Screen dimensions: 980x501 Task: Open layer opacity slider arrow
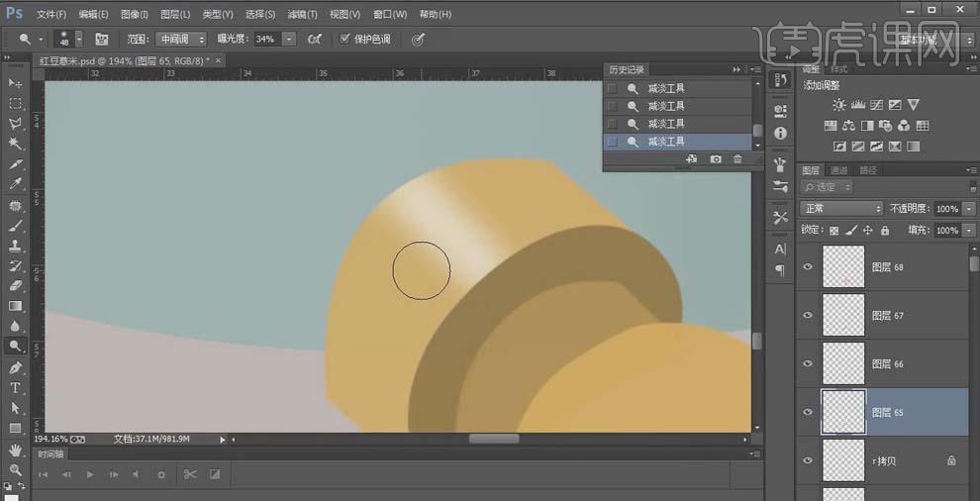click(x=969, y=209)
